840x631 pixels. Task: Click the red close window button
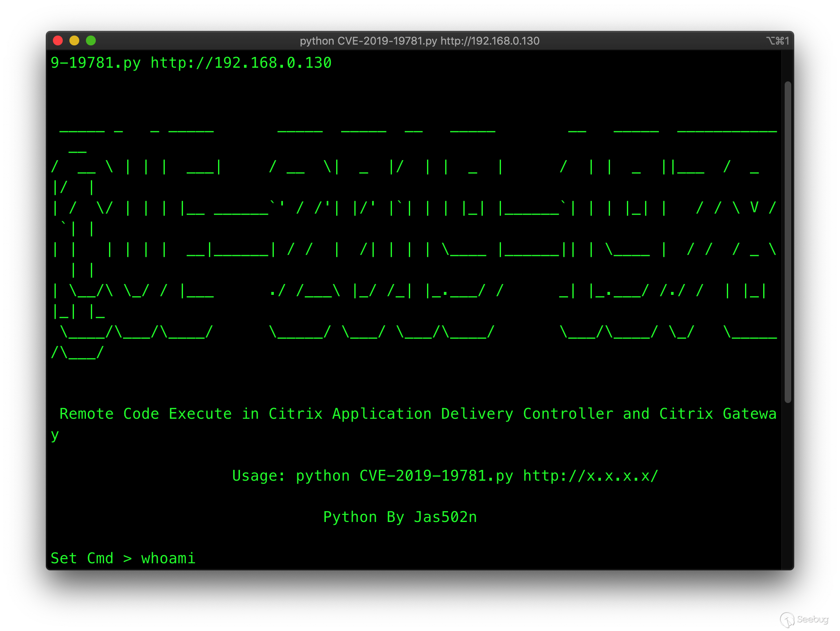click(x=58, y=40)
